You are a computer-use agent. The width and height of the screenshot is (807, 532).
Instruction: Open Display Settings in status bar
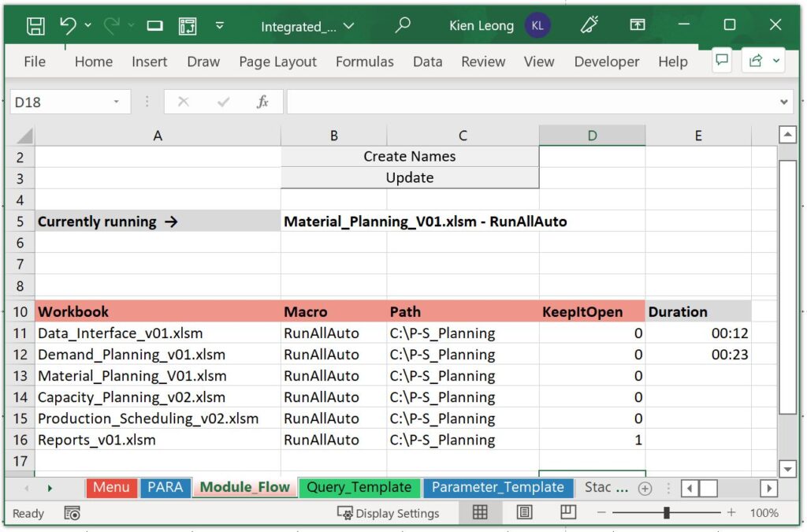coord(388,513)
